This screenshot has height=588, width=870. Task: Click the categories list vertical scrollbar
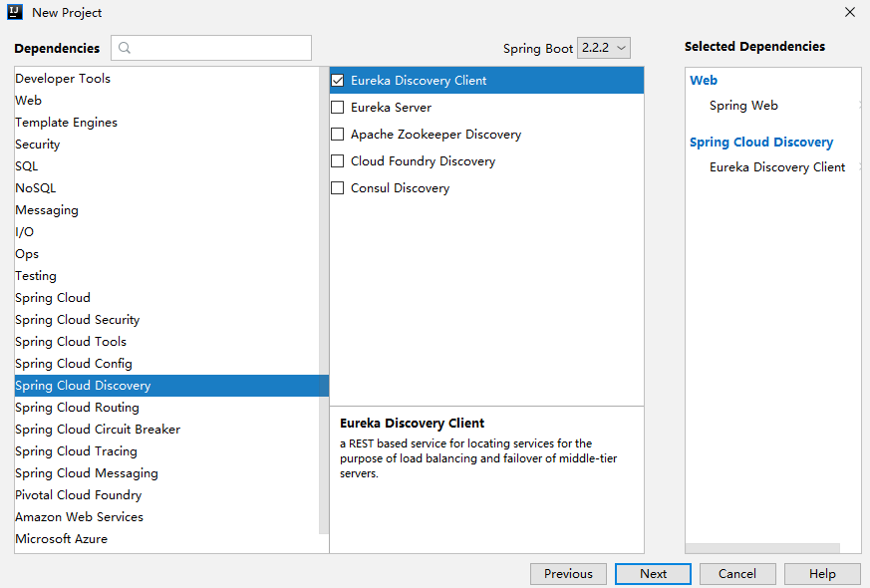tap(324, 301)
